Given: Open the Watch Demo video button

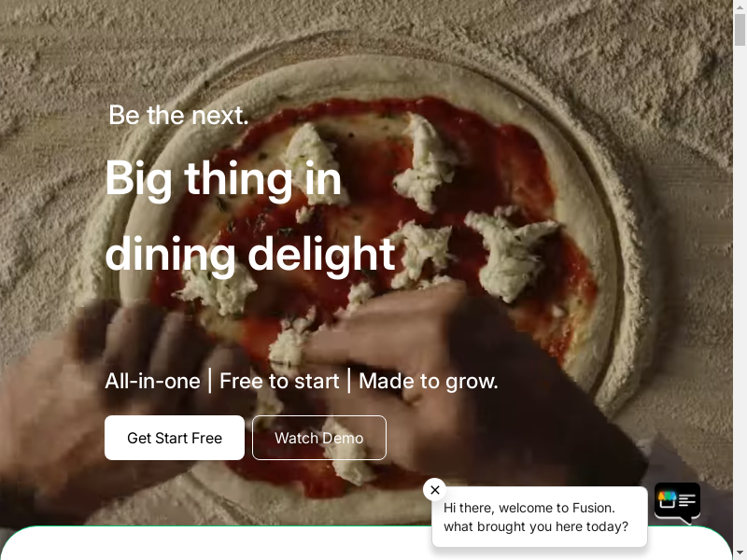Looking at the screenshot, I should pyautogui.click(x=319, y=438).
